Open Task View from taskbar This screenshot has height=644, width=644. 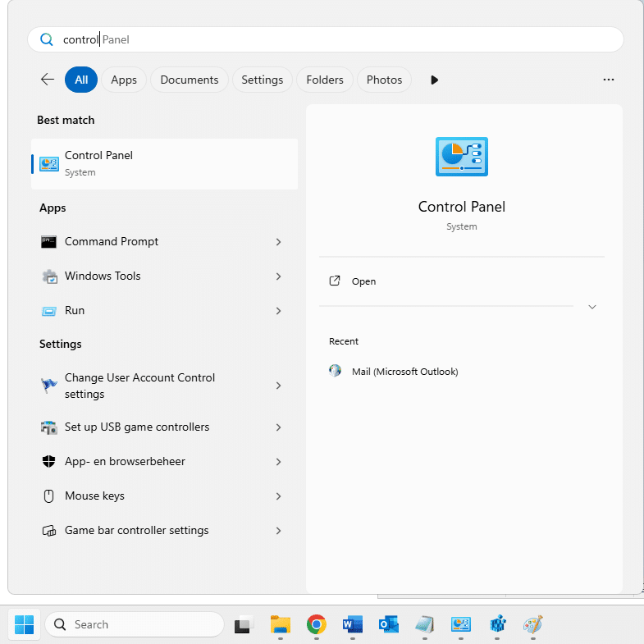point(244,624)
